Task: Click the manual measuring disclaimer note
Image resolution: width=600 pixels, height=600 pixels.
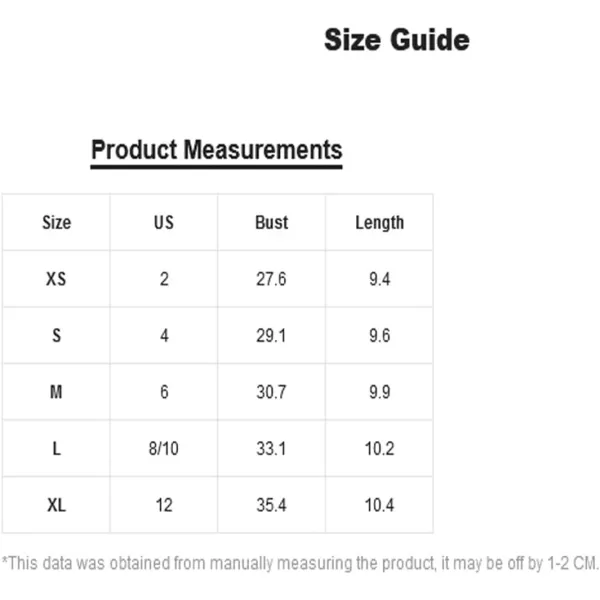Action: (300, 563)
